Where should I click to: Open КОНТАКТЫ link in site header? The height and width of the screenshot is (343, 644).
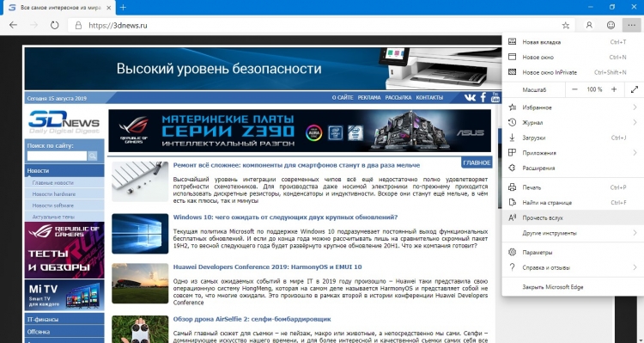click(x=429, y=98)
